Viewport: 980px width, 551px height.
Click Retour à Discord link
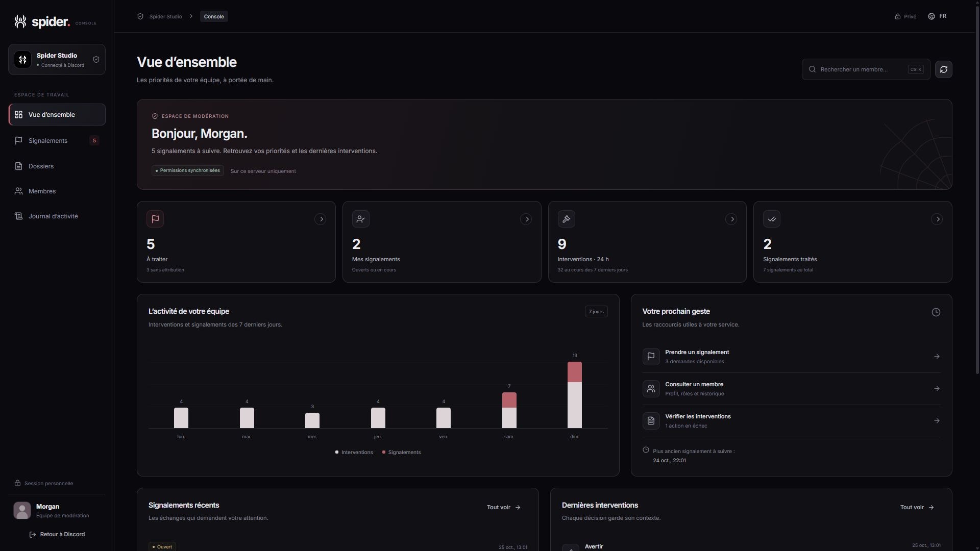coord(57,535)
